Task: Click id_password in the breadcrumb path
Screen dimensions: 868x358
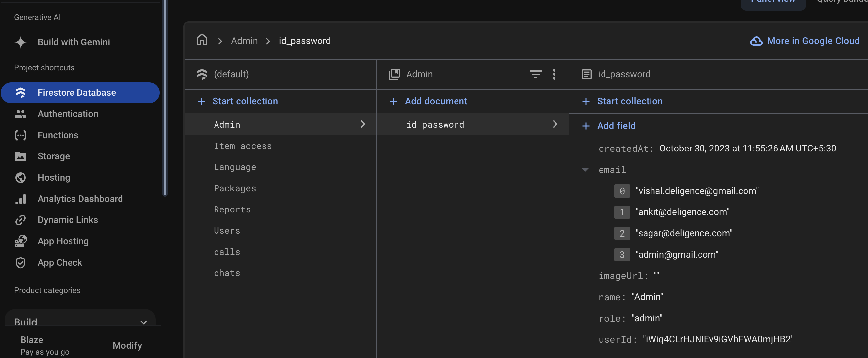Action: pyautogui.click(x=305, y=41)
